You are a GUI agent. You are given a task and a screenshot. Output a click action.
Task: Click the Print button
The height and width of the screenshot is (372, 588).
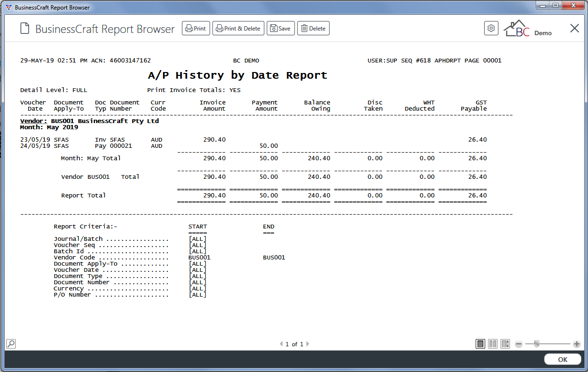click(196, 29)
